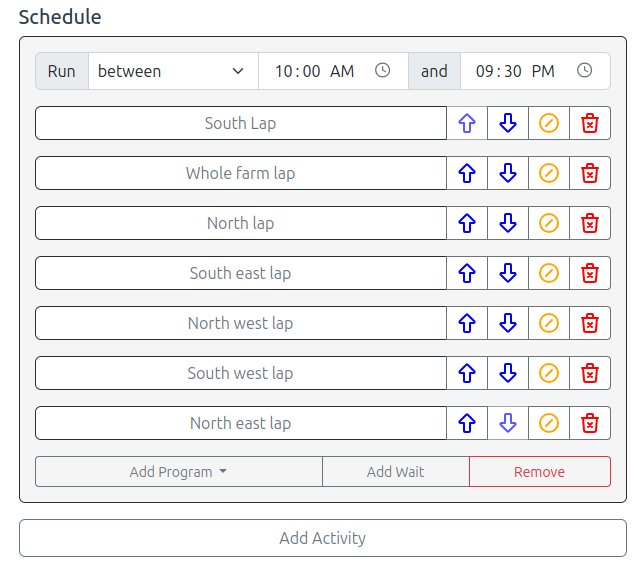The height and width of the screenshot is (573, 644).
Task: Open the Add Program dropdown
Action: pyautogui.click(x=179, y=472)
